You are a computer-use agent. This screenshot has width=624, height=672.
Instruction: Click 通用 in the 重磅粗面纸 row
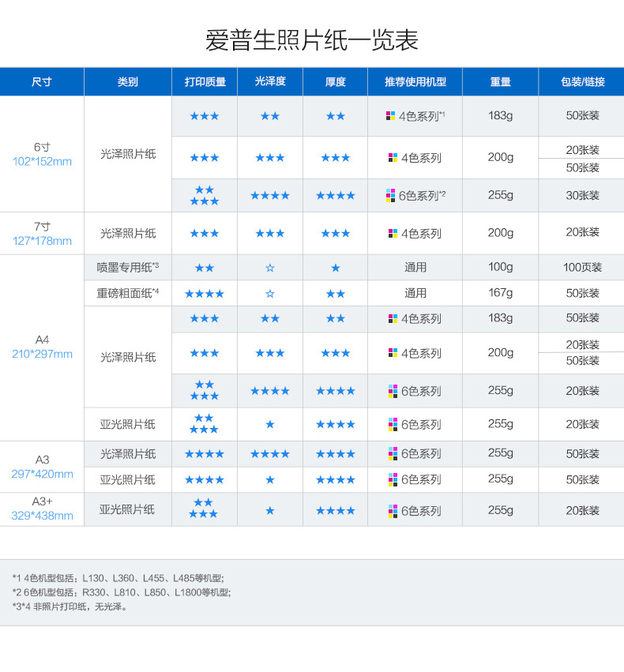(415, 293)
